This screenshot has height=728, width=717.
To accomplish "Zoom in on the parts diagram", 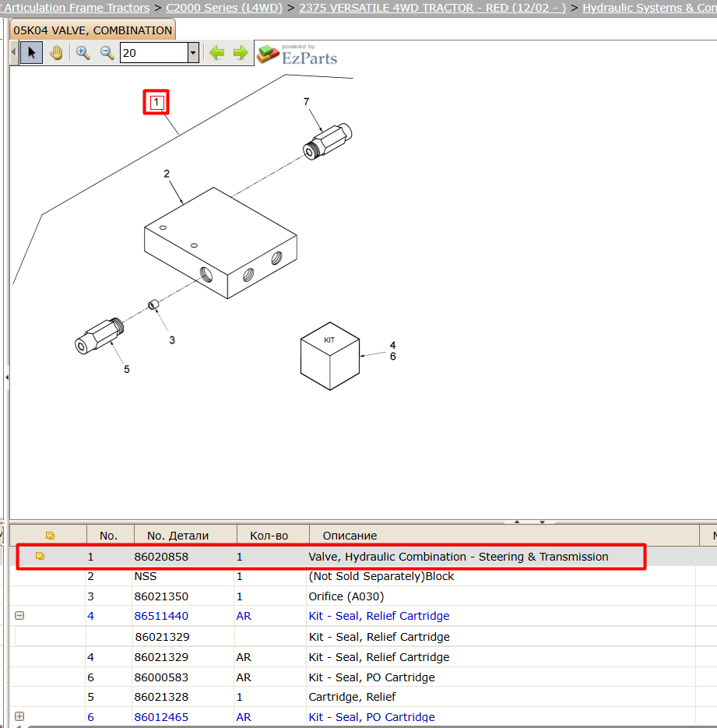I will pos(83,52).
